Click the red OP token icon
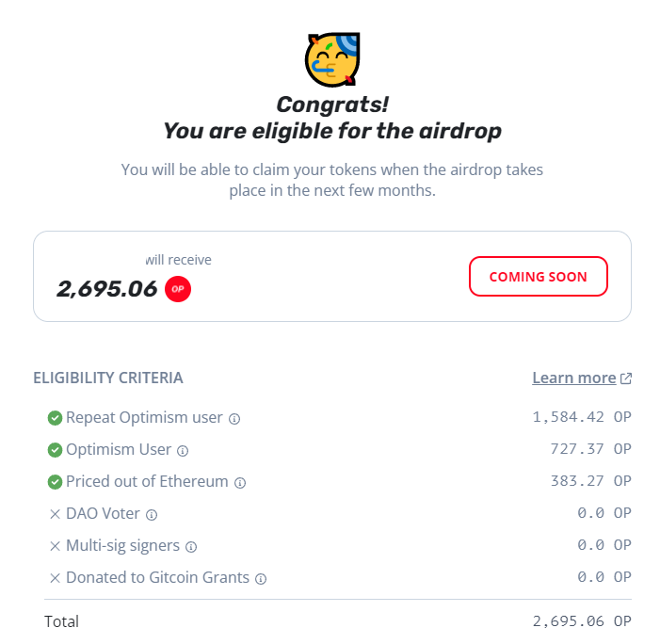The image size is (660, 644). click(x=178, y=289)
